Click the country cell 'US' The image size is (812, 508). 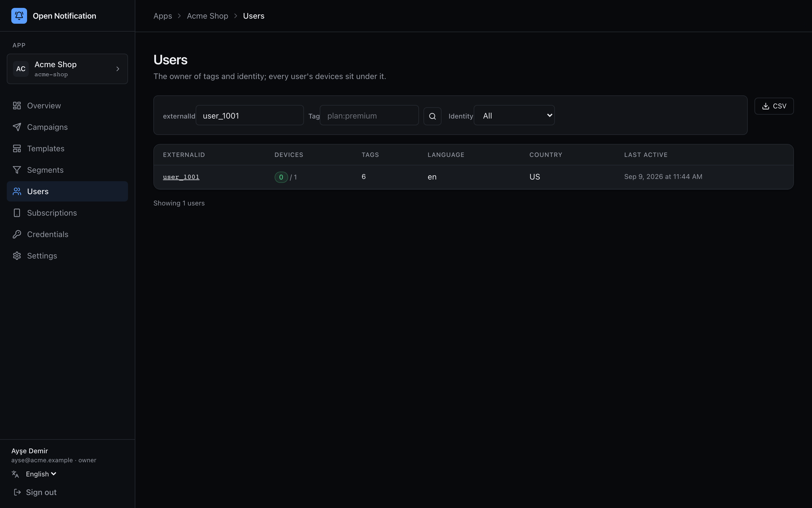535,177
